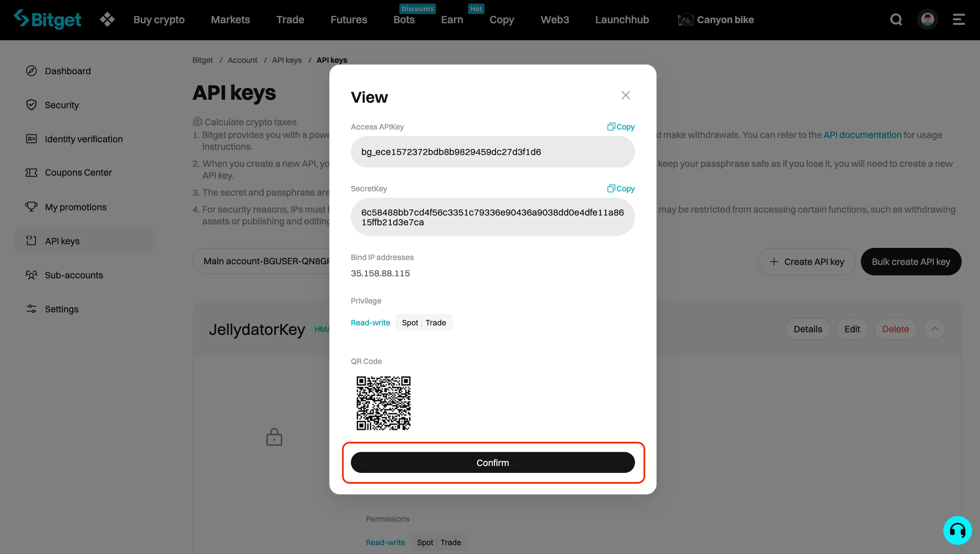The image size is (980, 554).
Task: Click JellydatorKey name heading
Action: 257,329
